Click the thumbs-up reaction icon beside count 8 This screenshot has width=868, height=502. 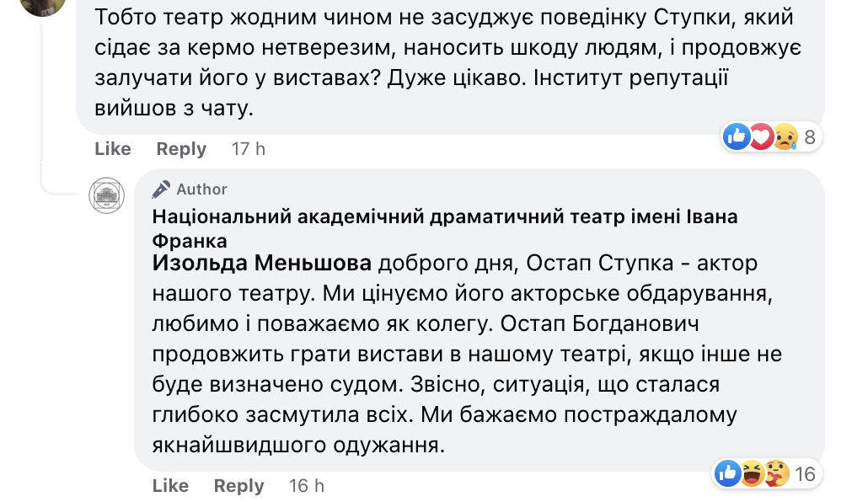737,136
